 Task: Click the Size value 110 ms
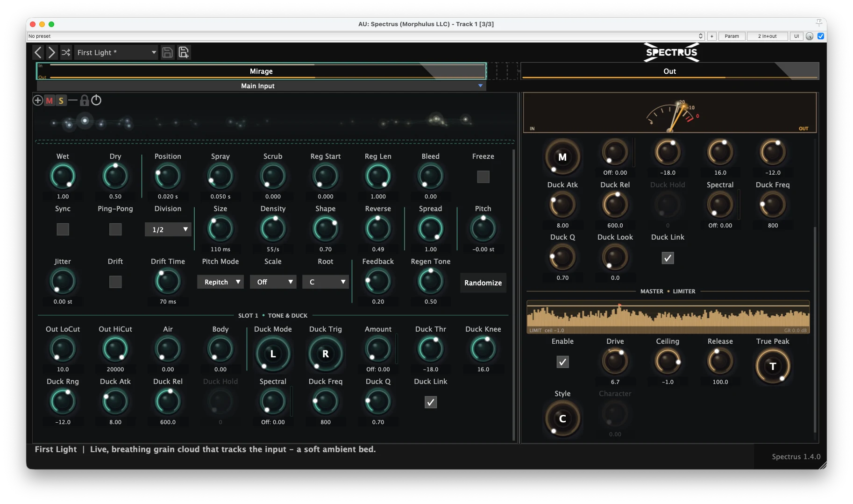click(220, 249)
